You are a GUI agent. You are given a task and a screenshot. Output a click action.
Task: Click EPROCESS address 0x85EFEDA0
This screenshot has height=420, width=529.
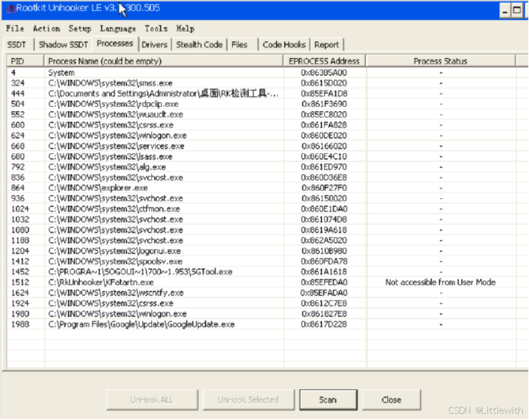[x=324, y=282]
